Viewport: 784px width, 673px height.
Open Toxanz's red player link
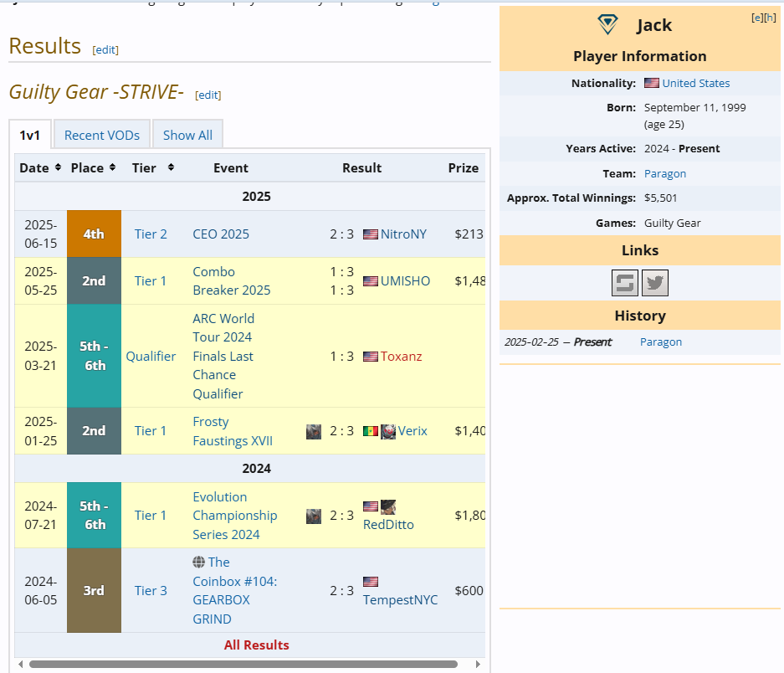[401, 357]
